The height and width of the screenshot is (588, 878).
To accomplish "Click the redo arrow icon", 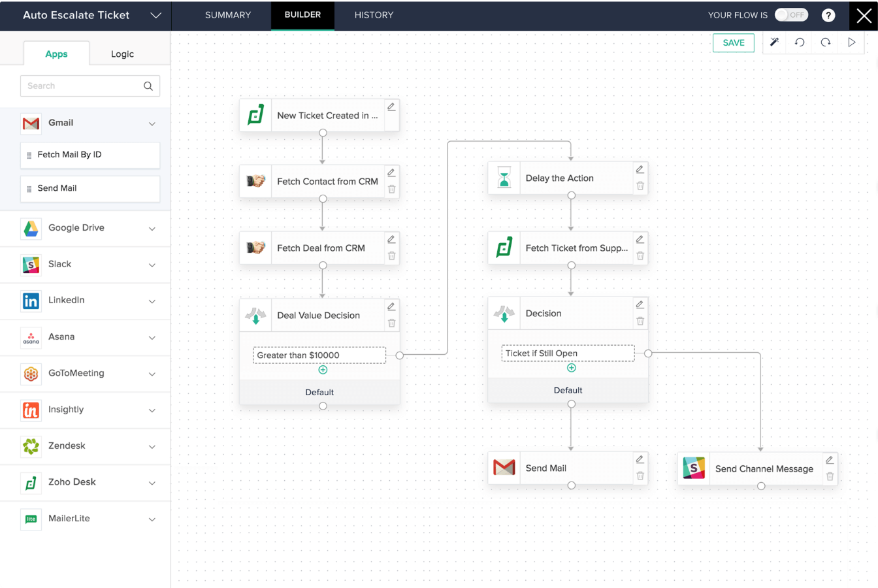I will click(x=826, y=42).
